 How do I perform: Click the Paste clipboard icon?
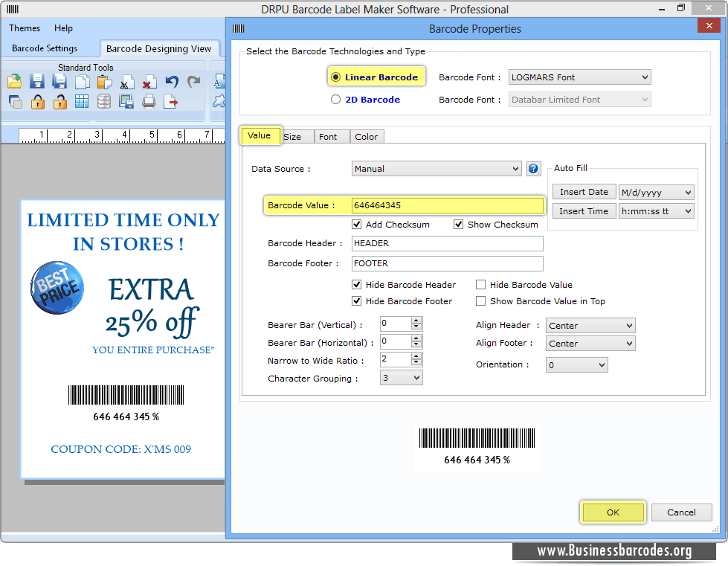(x=104, y=81)
